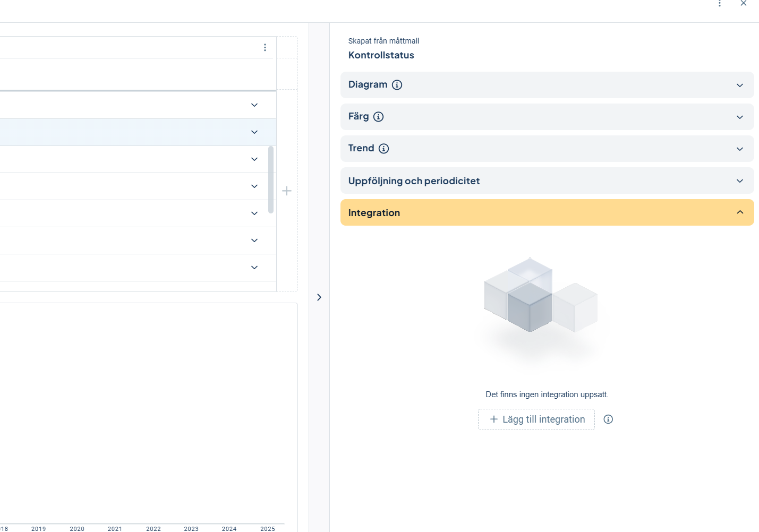Expand the Diagram section
759x532 pixels.
(x=739, y=85)
